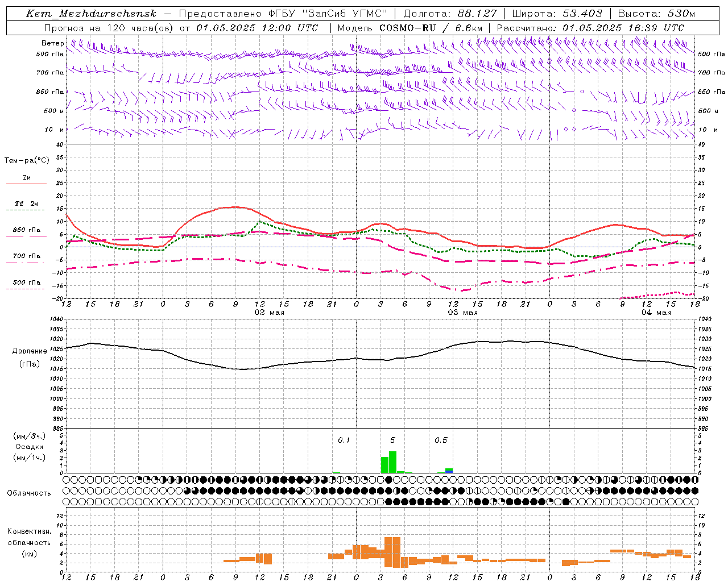
Task: Click the date label 03 мая
Action: coord(462,313)
